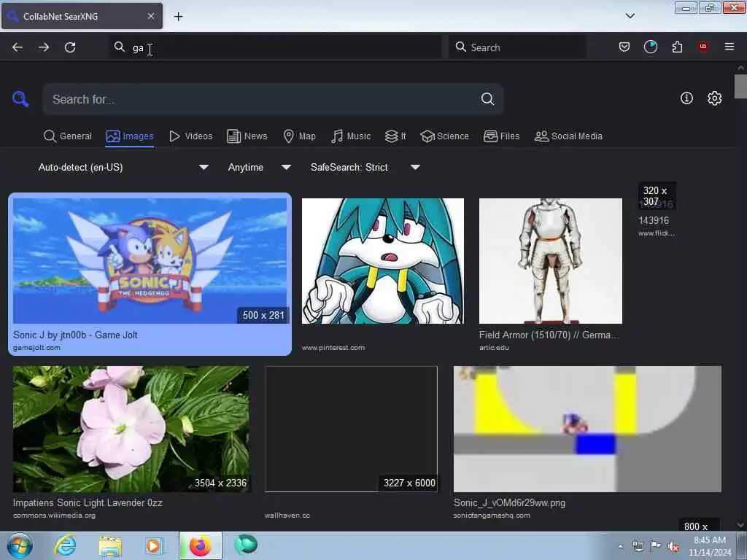Click the Firefox toolbar Search box

[517, 47]
